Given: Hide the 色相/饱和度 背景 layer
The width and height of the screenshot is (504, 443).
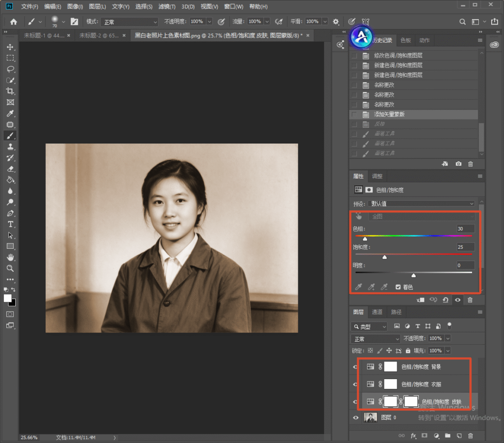Looking at the screenshot, I should pyautogui.click(x=355, y=367).
